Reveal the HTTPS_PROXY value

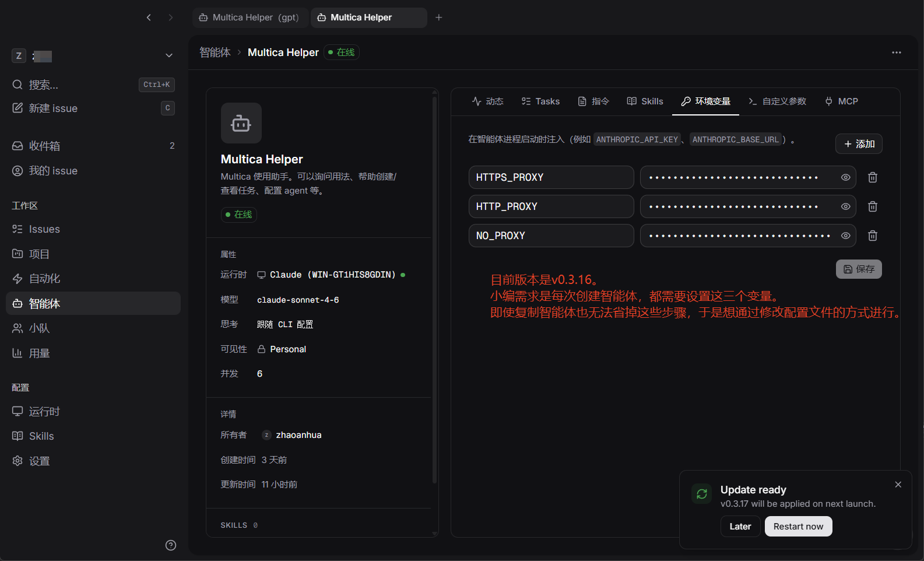click(x=845, y=177)
